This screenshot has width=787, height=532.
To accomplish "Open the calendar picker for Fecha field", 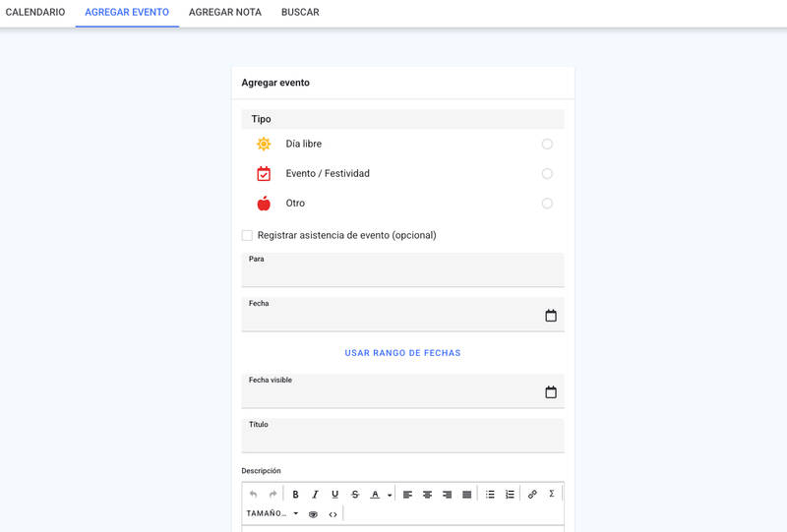I will pos(551,316).
